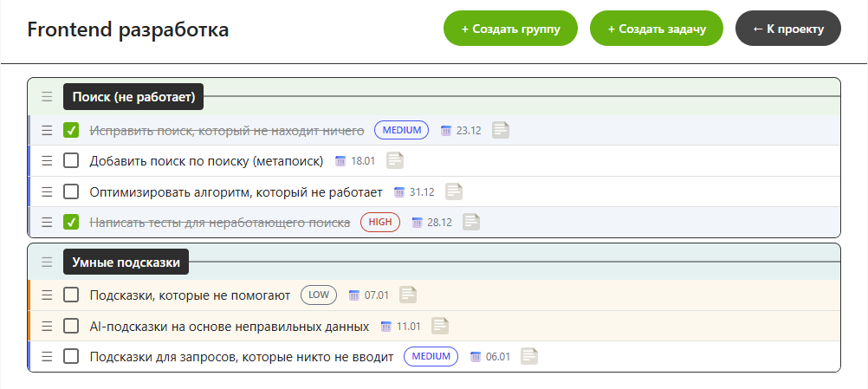Open note icon for "Подсказки, которые не помогают"
Image resolution: width=868 pixels, height=389 pixels.
coord(408,295)
